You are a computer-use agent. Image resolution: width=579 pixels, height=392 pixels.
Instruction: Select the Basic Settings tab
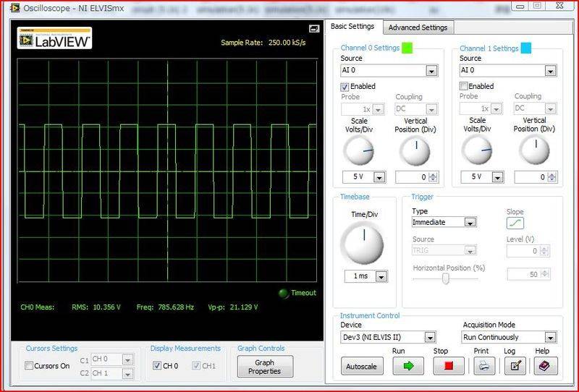click(352, 27)
